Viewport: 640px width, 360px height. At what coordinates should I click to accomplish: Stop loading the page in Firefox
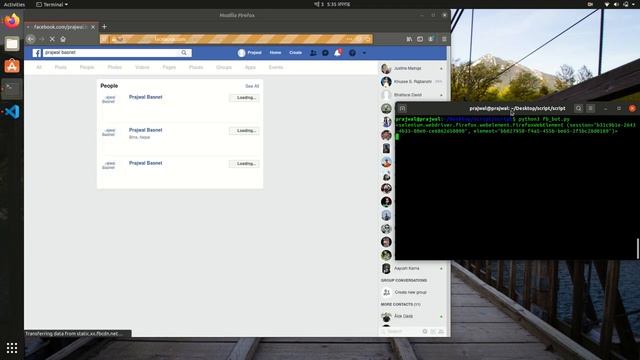(x=52, y=39)
